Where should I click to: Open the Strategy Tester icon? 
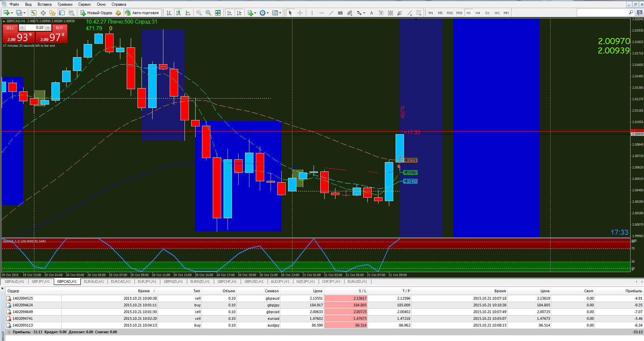71,13
